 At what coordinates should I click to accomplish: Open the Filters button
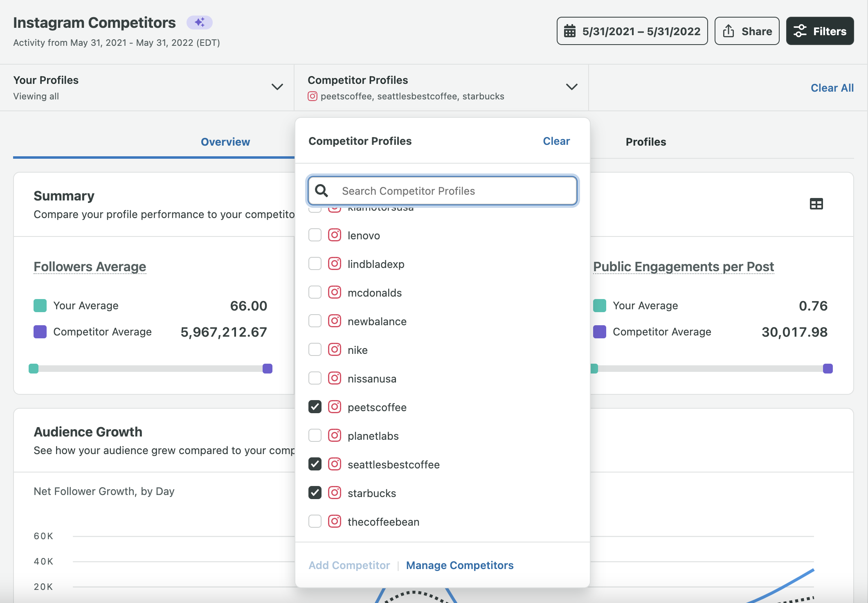(x=820, y=31)
